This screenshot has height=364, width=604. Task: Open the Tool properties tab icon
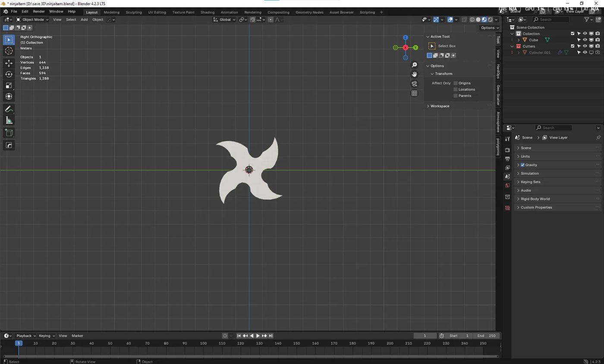point(507,138)
